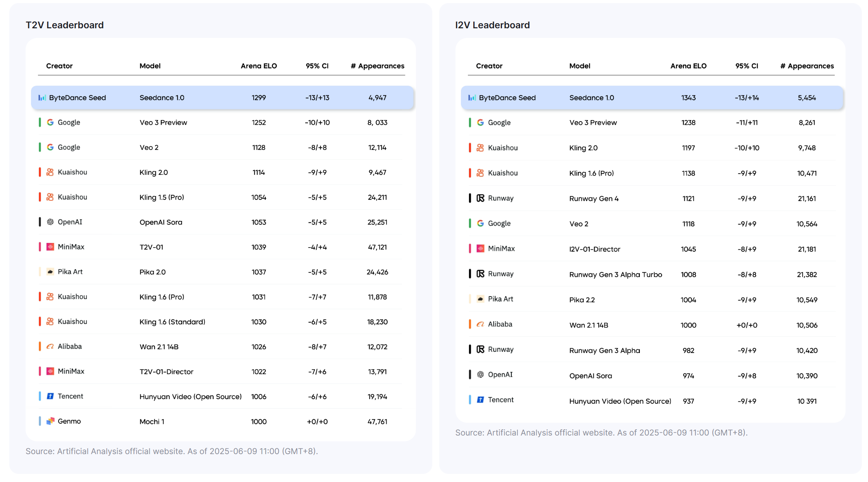Click the 1299 ELO score for Seedance T2V
Screen dimensions: 868x482
[x=259, y=98]
